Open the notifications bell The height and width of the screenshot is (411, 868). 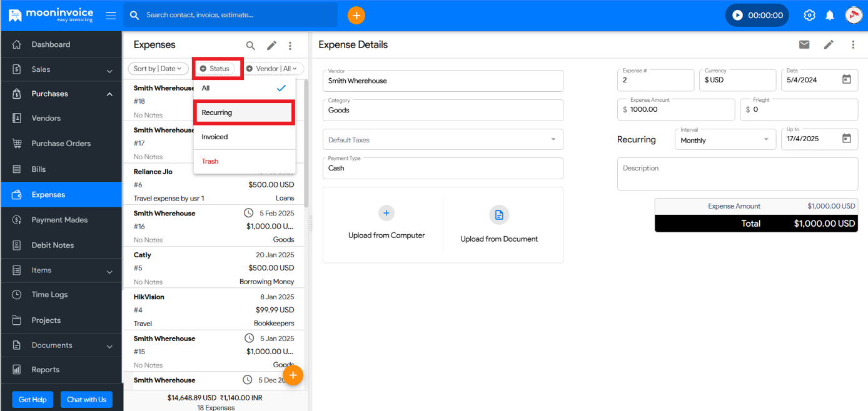tap(830, 16)
